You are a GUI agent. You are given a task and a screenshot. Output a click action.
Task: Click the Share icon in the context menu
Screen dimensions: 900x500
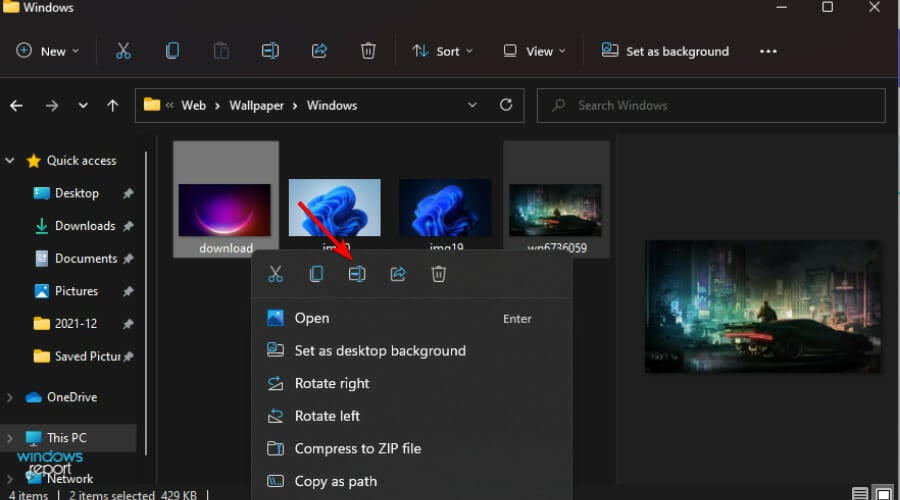[398, 274]
